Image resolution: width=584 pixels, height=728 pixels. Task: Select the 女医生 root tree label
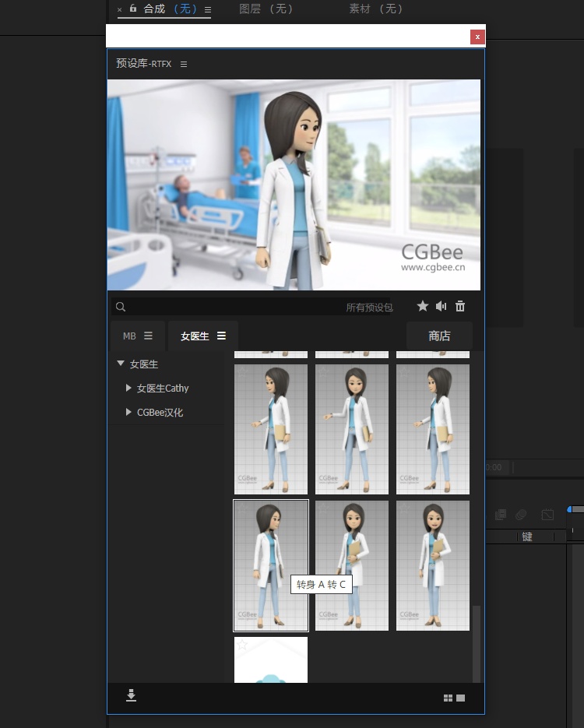pyautogui.click(x=144, y=364)
